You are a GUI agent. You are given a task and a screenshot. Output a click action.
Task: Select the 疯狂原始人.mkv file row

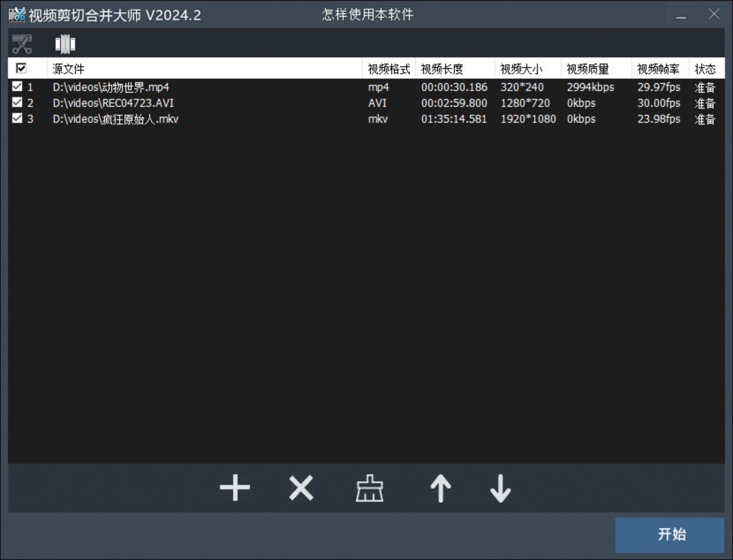click(x=147, y=119)
